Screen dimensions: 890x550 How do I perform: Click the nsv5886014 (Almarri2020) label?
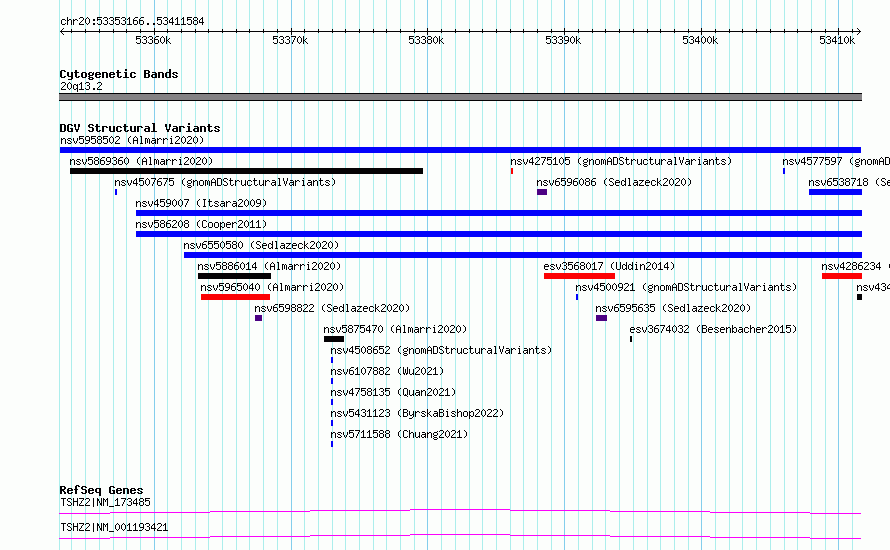269,266
